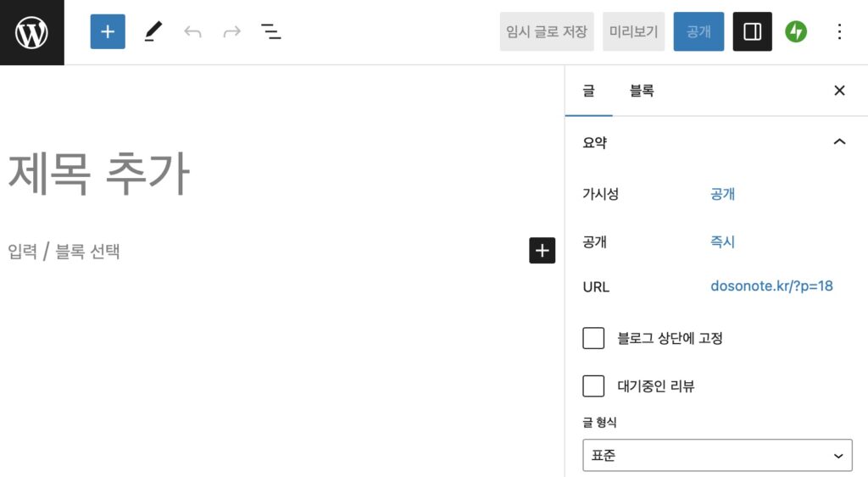Add block with black plus in editor

(542, 251)
